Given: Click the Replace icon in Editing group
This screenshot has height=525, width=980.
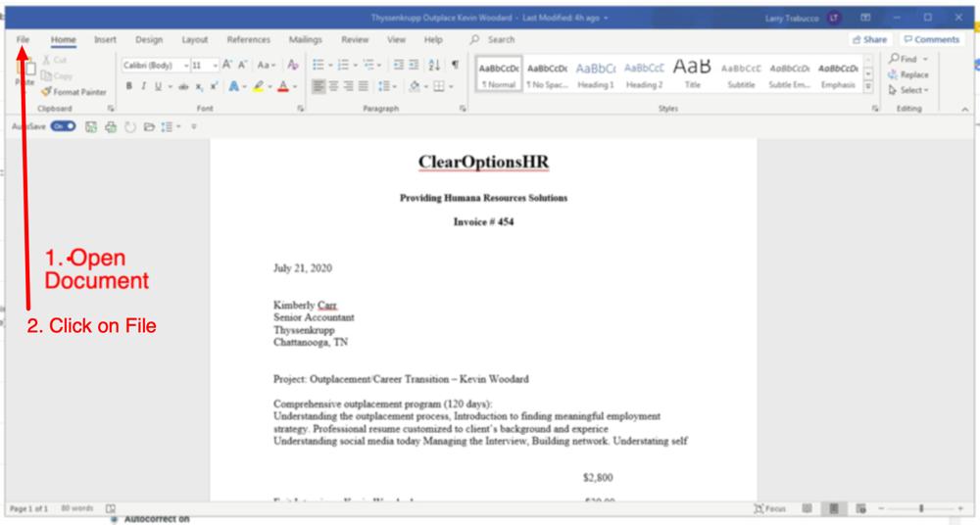Looking at the screenshot, I should click(x=893, y=74).
